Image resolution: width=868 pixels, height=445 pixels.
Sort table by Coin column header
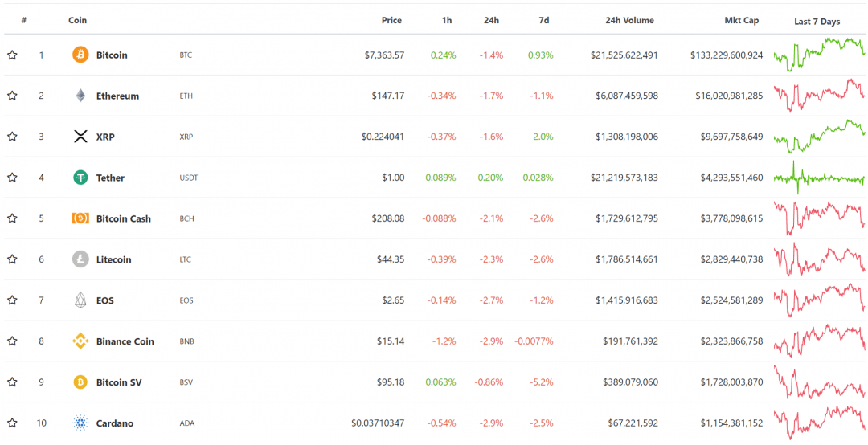[x=77, y=20]
